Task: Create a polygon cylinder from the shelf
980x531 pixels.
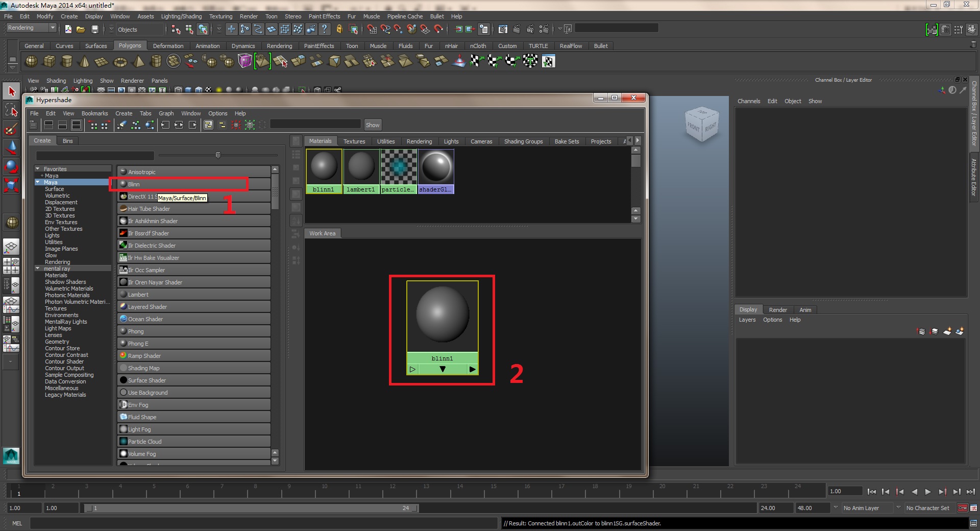Action: point(66,61)
